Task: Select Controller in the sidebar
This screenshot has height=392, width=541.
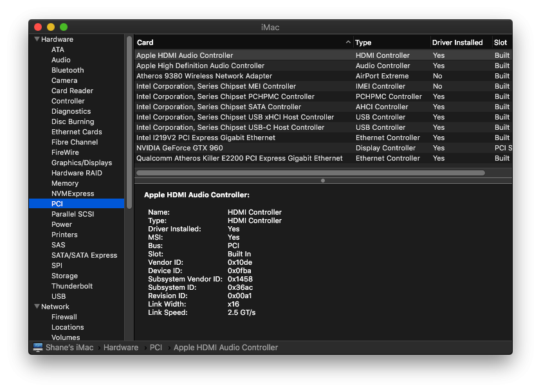Action: point(68,101)
